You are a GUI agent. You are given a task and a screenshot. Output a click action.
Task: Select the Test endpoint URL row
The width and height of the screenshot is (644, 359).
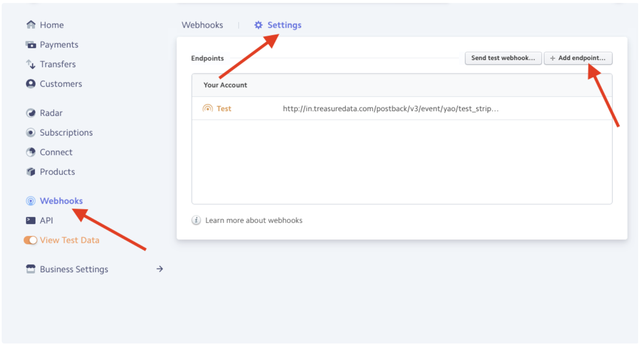(x=390, y=109)
